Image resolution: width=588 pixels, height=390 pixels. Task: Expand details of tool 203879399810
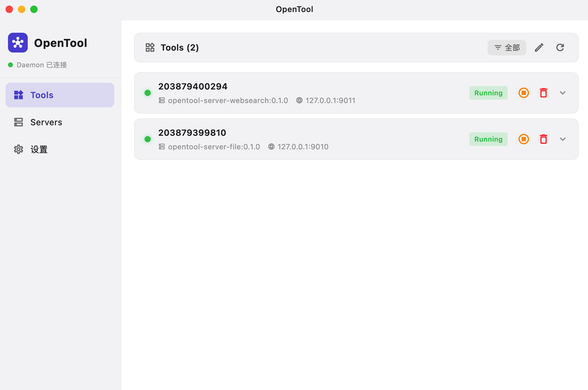(x=563, y=139)
